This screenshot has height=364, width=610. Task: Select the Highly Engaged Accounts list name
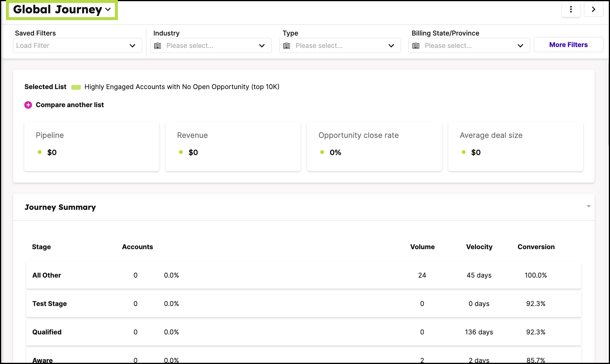[x=182, y=87]
